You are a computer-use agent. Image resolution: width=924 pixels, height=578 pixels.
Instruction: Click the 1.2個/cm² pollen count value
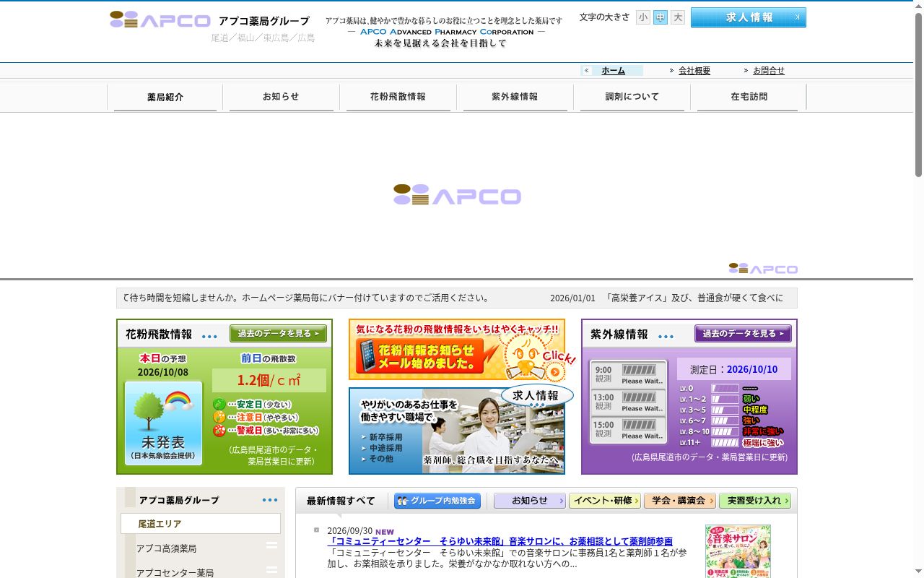coord(269,381)
